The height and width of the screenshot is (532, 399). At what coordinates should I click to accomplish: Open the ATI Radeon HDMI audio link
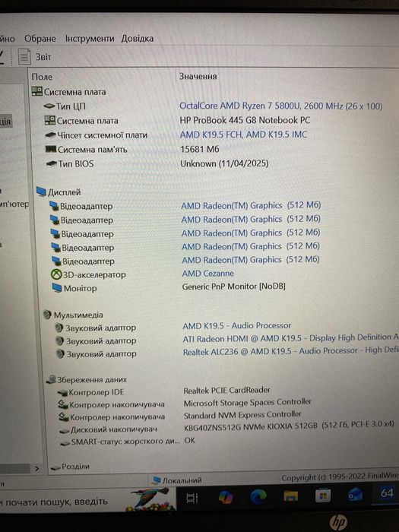pyautogui.click(x=291, y=338)
